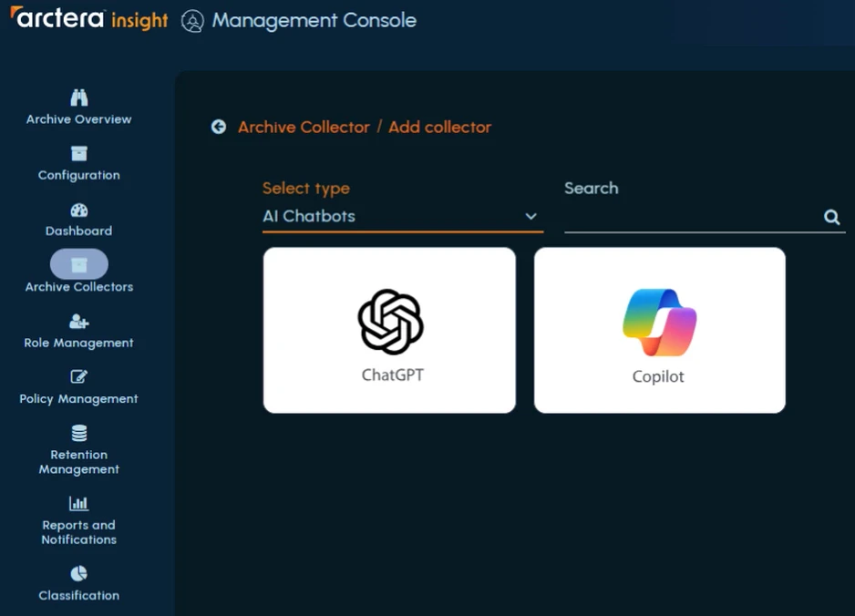Screen dimensions: 855x616
Task: Select the highlighted Archive Collectors icon
Action: click(x=79, y=264)
